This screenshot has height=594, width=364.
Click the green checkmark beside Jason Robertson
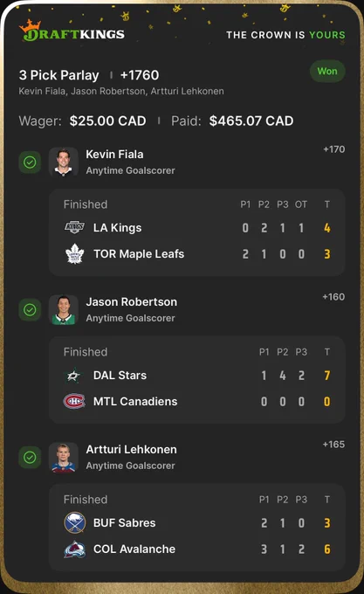tap(30, 310)
